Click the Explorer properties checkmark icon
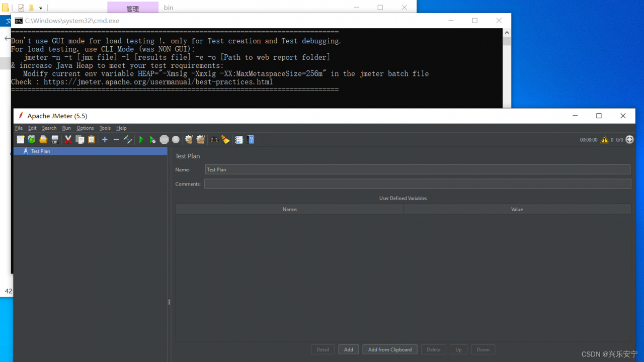 point(21,8)
